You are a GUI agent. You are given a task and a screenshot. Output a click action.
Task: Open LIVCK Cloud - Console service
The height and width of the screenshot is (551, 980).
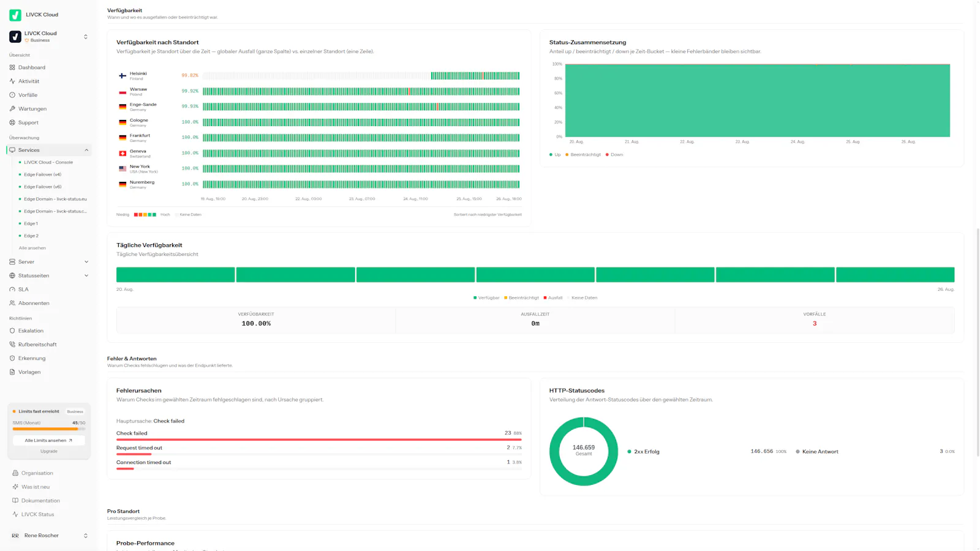coord(49,162)
